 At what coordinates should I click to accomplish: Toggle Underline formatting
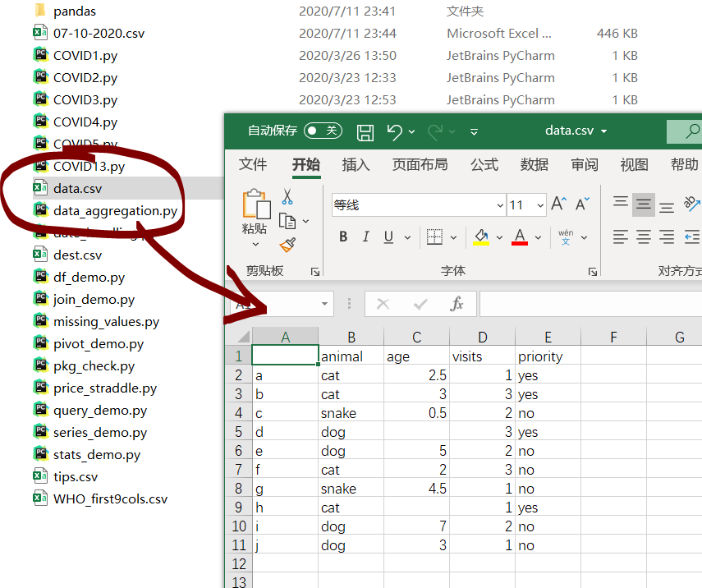pyautogui.click(x=387, y=237)
